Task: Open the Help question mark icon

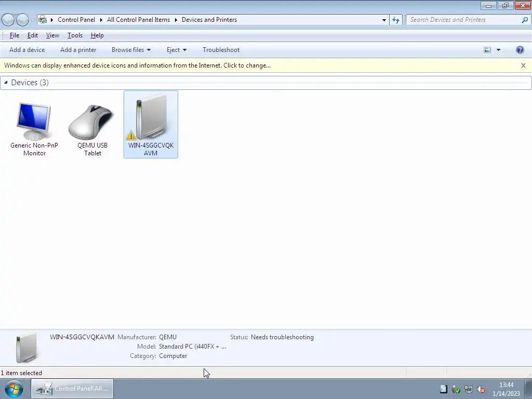Action: tap(520, 50)
